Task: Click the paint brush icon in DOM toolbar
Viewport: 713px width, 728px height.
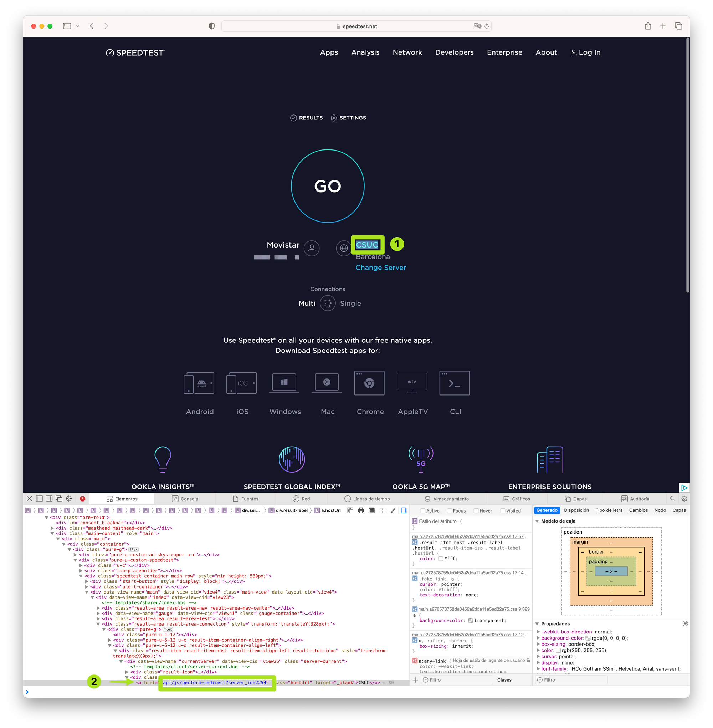Action: point(393,510)
